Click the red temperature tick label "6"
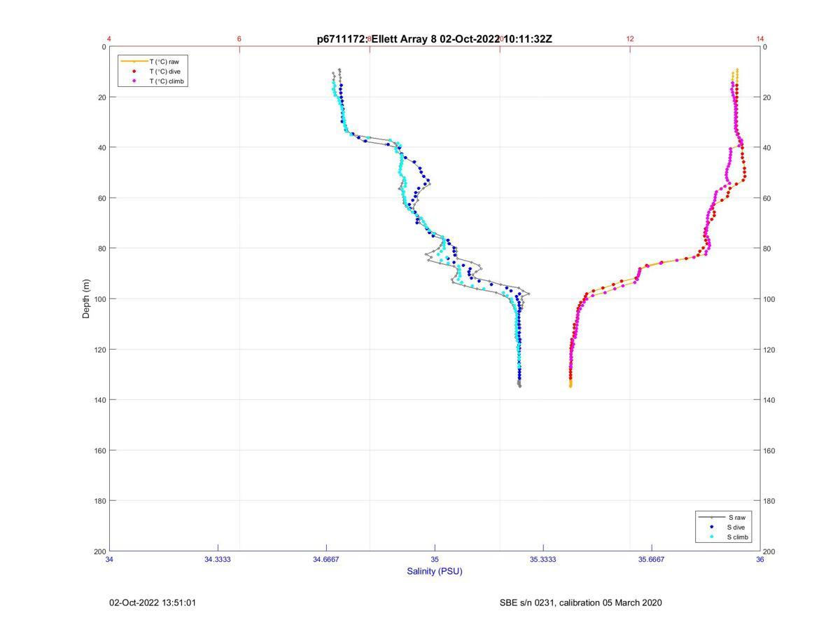This screenshot has width=840, height=620. coord(239,39)
